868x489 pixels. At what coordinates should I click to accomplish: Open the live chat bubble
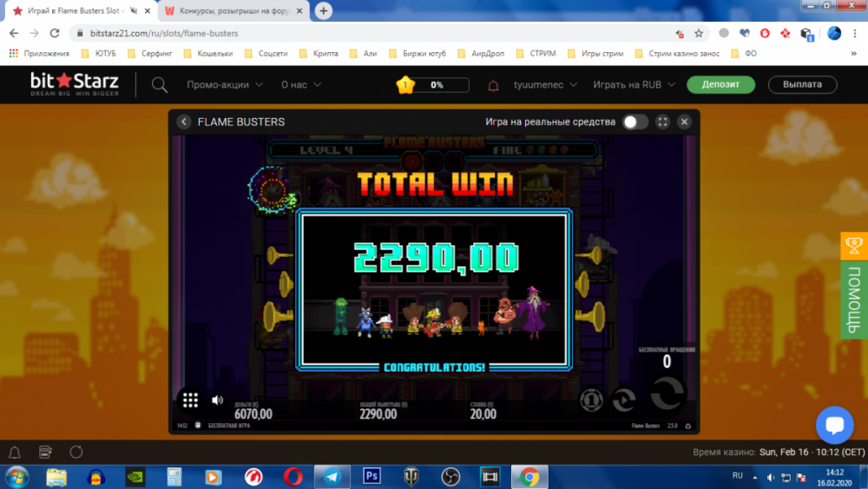(834, 425)
